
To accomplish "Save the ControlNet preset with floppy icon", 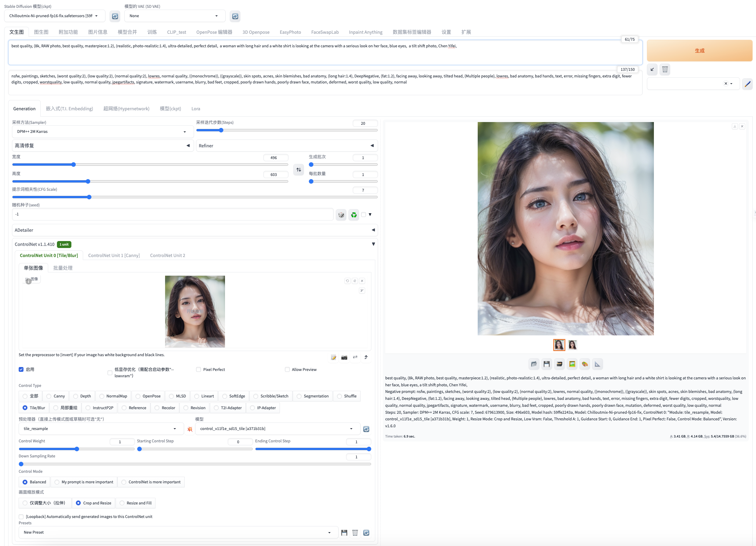I will [344, 533].
